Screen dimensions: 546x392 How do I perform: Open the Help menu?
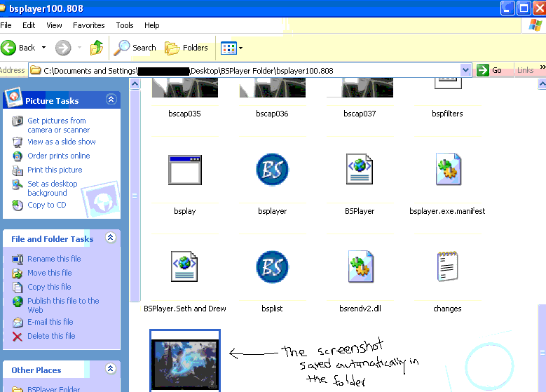pos(152,25)
